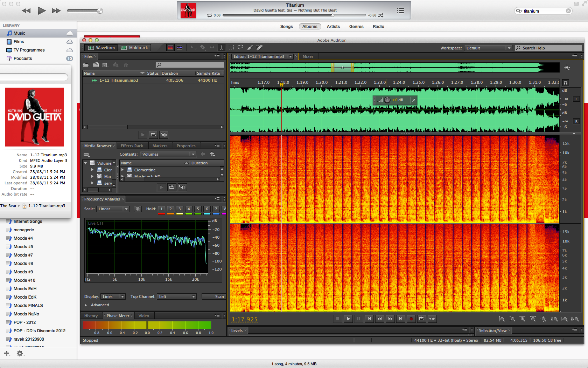Toggle the left channel L button
This screenshot has height=368, width=588.
pos(576,99)
